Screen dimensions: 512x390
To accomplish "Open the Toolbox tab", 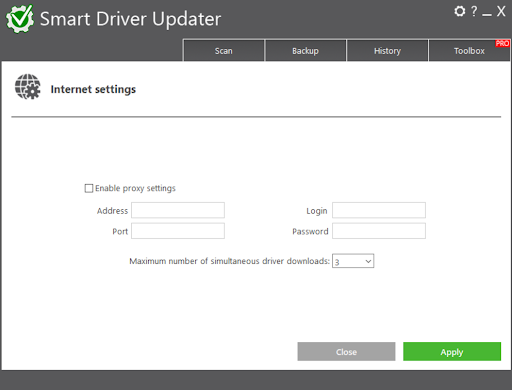I will [x=469, y=51].
